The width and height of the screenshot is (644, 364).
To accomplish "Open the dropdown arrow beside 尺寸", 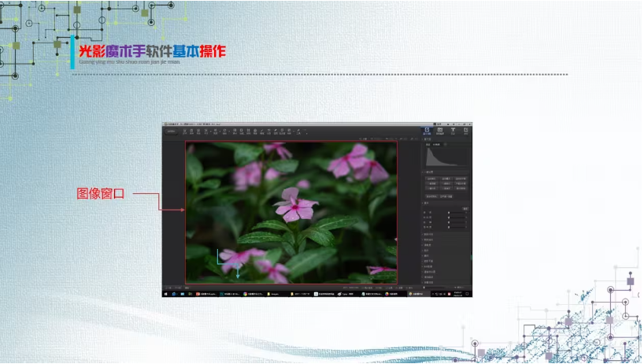I will coord(211,132).
